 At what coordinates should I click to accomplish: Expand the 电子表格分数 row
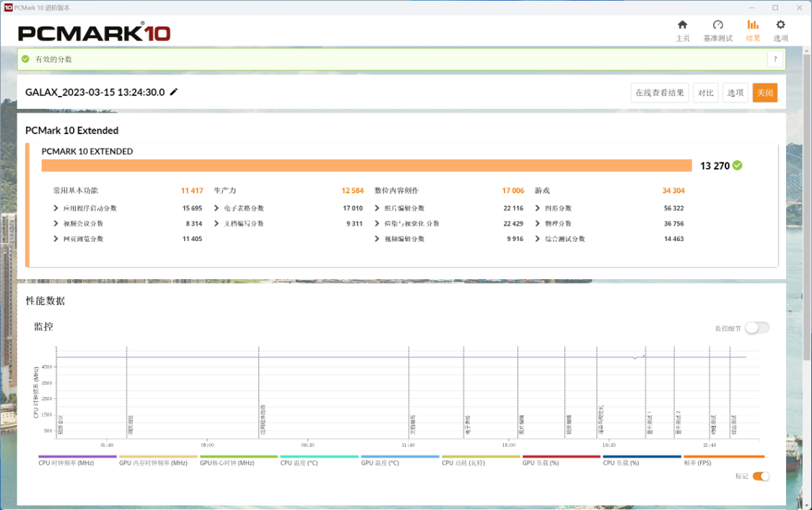217,208
